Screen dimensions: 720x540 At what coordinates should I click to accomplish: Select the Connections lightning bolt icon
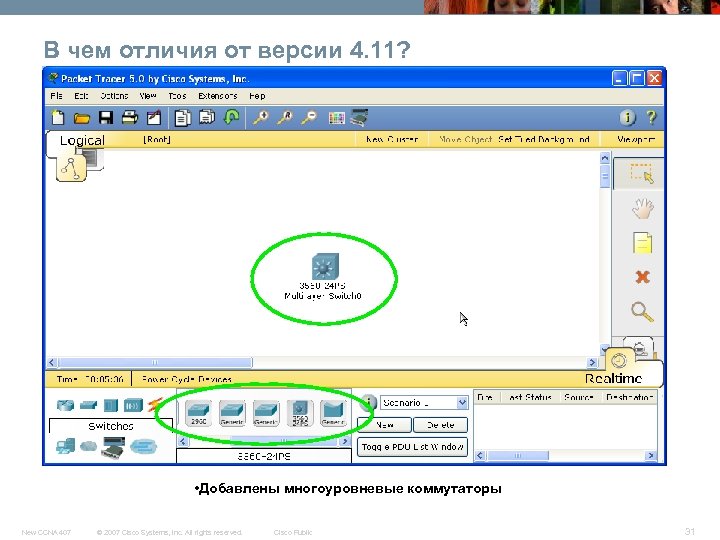coord(155,405)
